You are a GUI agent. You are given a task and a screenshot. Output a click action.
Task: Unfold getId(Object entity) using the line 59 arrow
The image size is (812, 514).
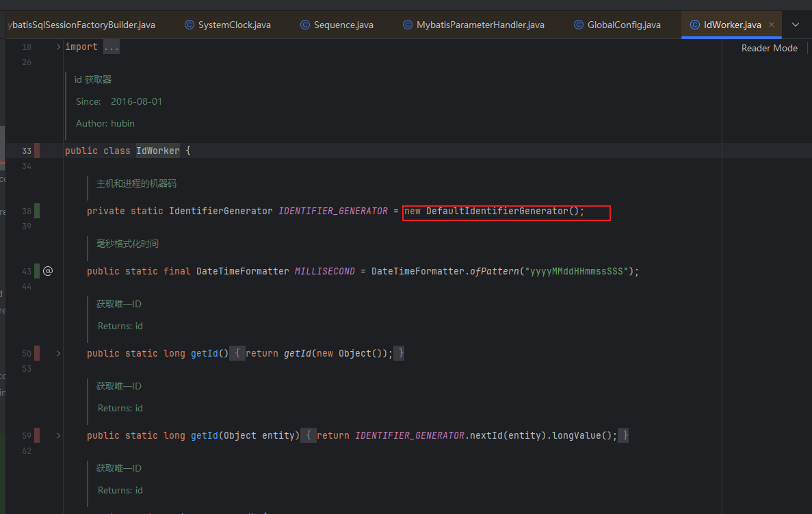(58, 435)
